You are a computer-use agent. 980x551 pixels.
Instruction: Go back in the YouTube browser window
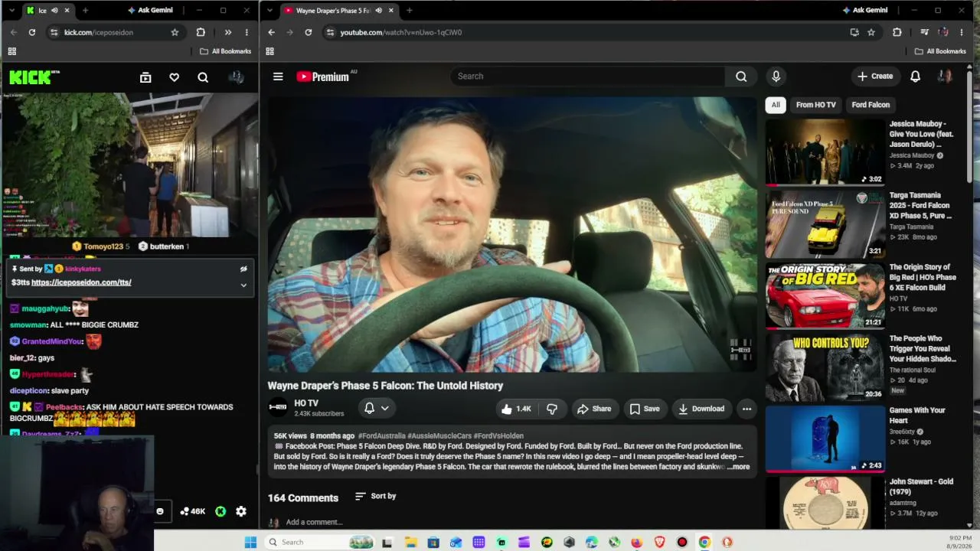271,32
